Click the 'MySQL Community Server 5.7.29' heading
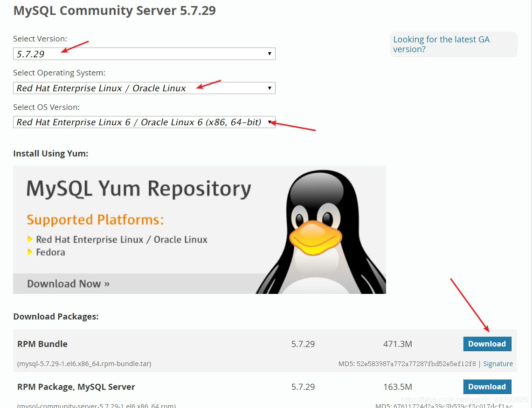This screenshot has width=532, height=408. tap(114, 11)
